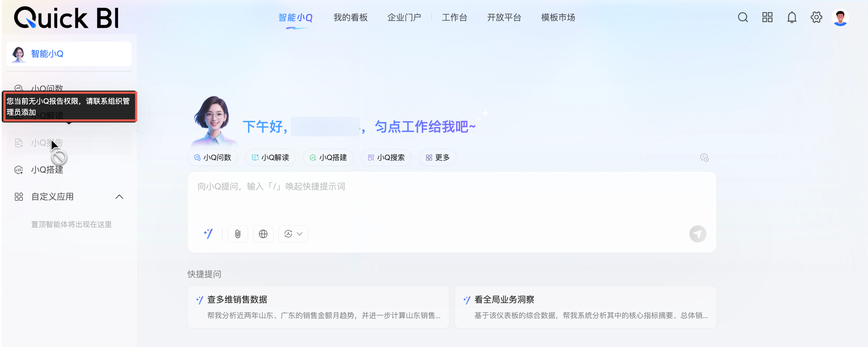This screenshot has width=868, height=347.
Task: Open 工作台 tab
Action: coord(454,18)
